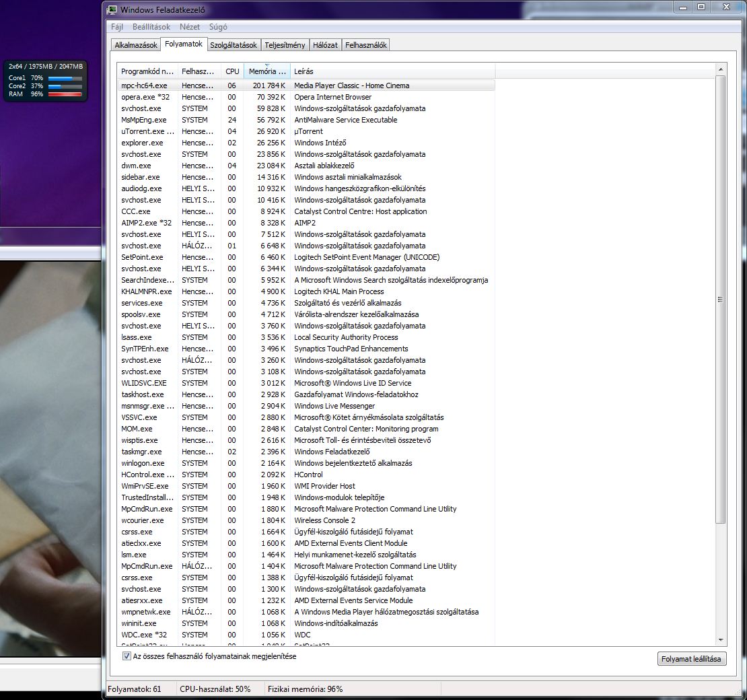
Task: Open the Fájl menu
Action: point(116,27)
